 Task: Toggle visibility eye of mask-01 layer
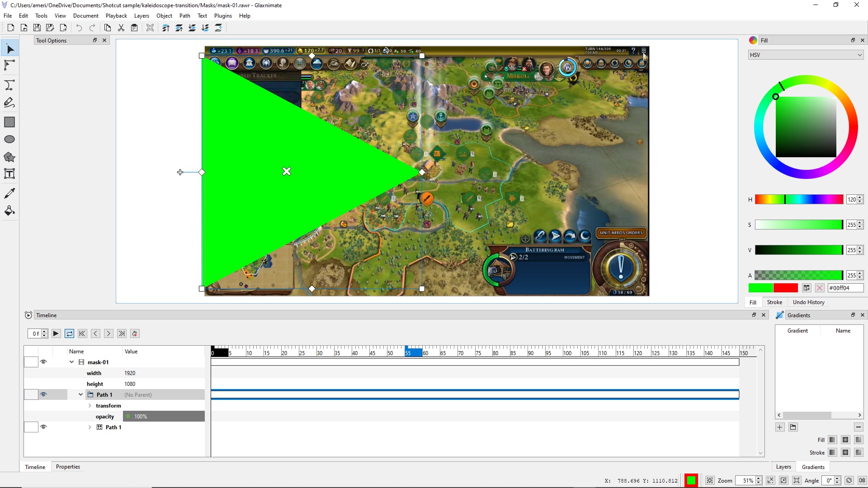(x=43, y=362)
